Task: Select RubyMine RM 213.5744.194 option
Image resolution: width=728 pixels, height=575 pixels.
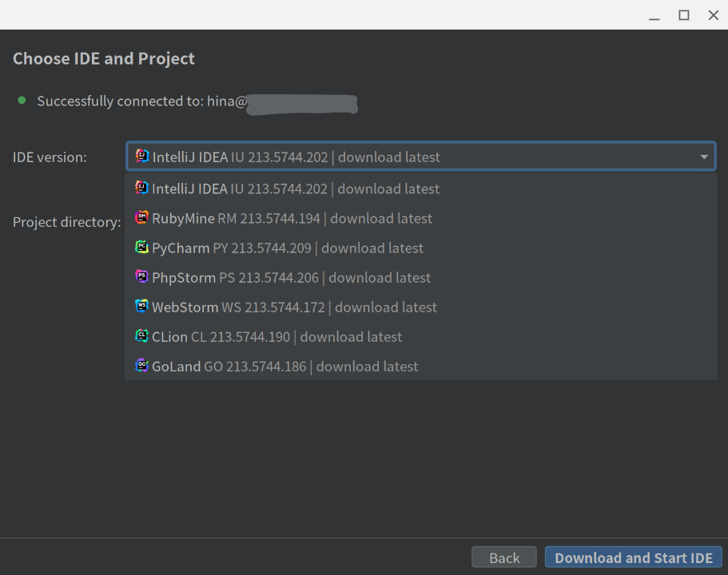Action: tap(420, 219)
